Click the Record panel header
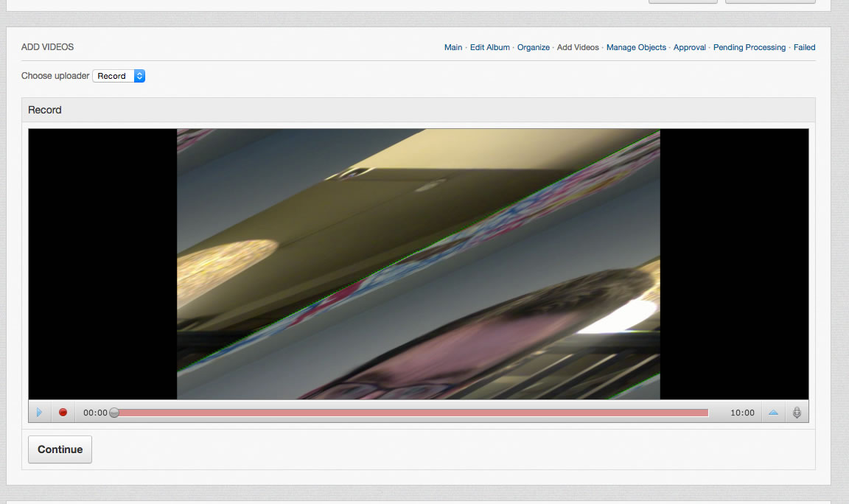Screen dimensions: 849x504 pyautogui.click(x=419, y=110)
